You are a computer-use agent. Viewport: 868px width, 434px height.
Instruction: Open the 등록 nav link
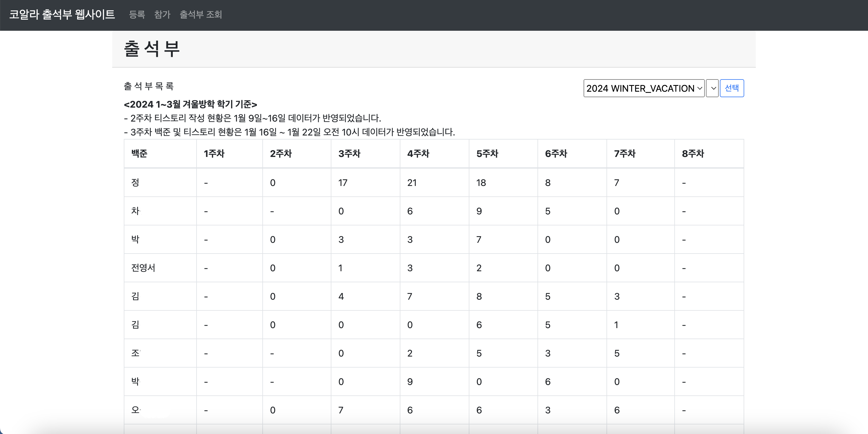(137, 15)
